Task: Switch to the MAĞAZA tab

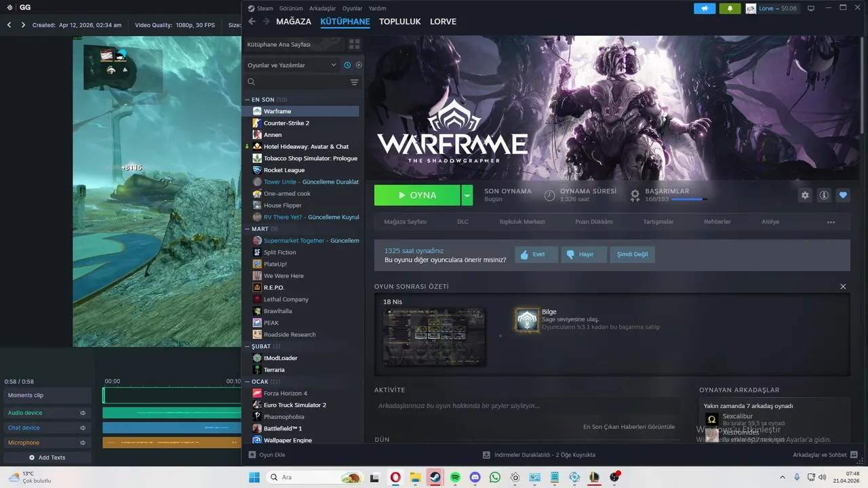Action: [294, 22]
